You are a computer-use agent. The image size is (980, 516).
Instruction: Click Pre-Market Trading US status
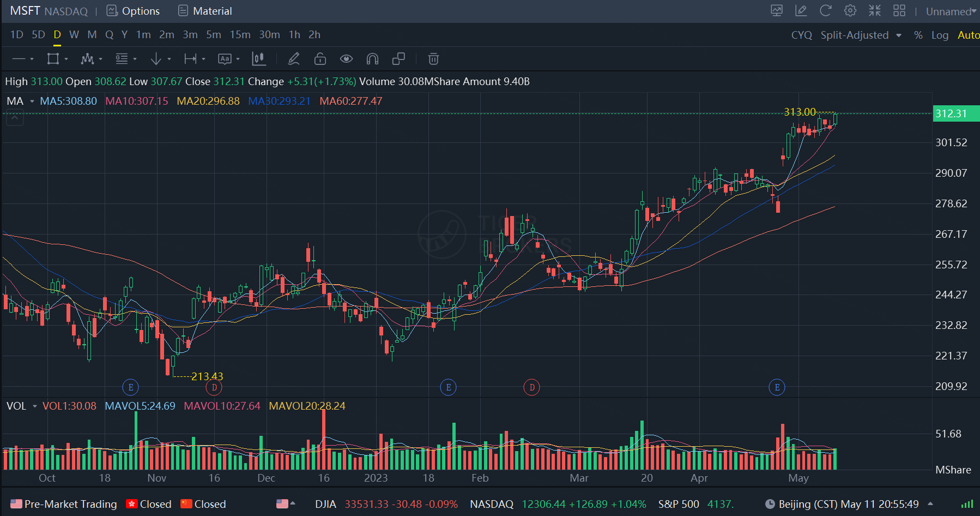point(64,504)
